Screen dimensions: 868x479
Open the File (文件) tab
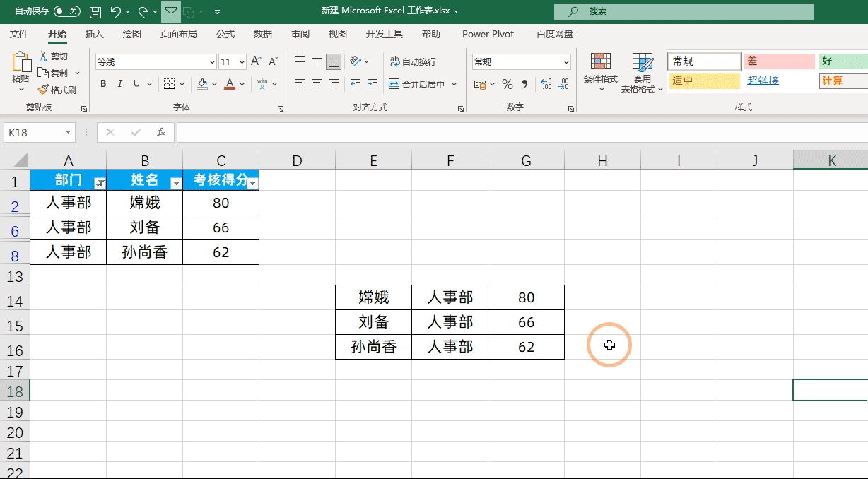pyautogui.click(x=19, y=34)
